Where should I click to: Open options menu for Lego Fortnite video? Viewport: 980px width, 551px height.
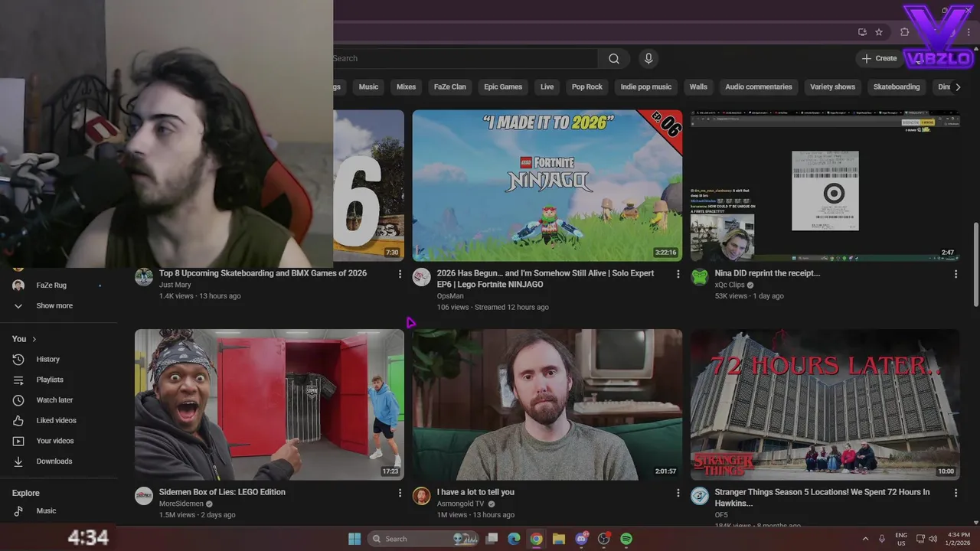(x=678, y=274)
